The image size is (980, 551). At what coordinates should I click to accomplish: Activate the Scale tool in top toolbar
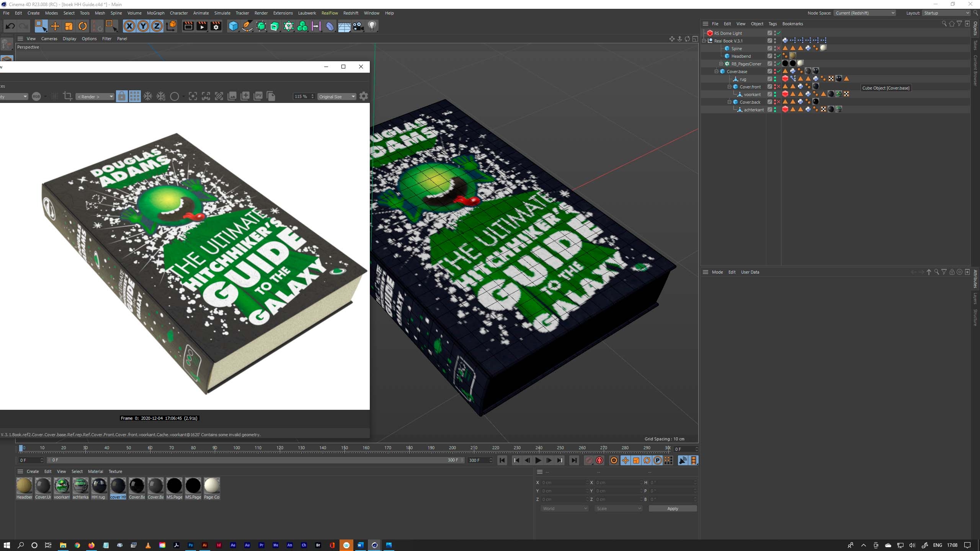point(69,26)
